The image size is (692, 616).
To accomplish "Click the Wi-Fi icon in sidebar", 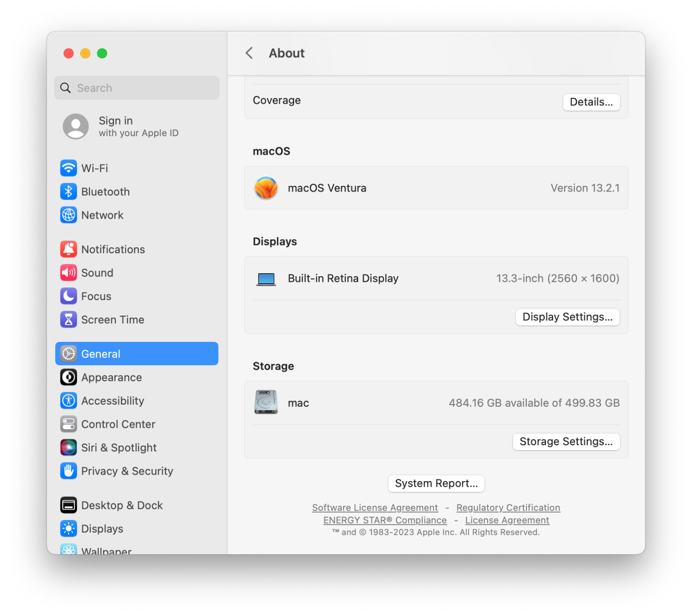I will 68,168.
